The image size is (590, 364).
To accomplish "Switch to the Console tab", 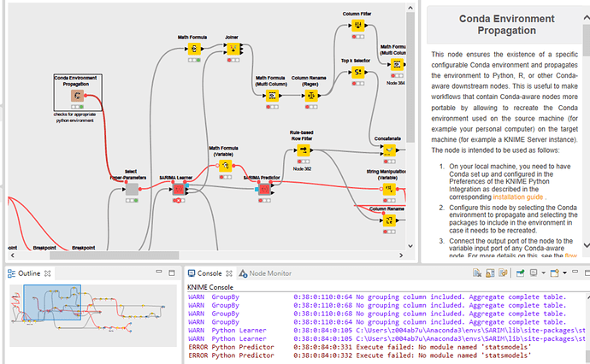I will 209,273.
